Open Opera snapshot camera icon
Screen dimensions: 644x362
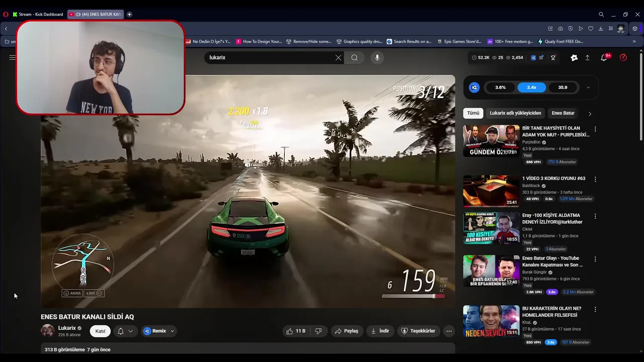(560, 29)
